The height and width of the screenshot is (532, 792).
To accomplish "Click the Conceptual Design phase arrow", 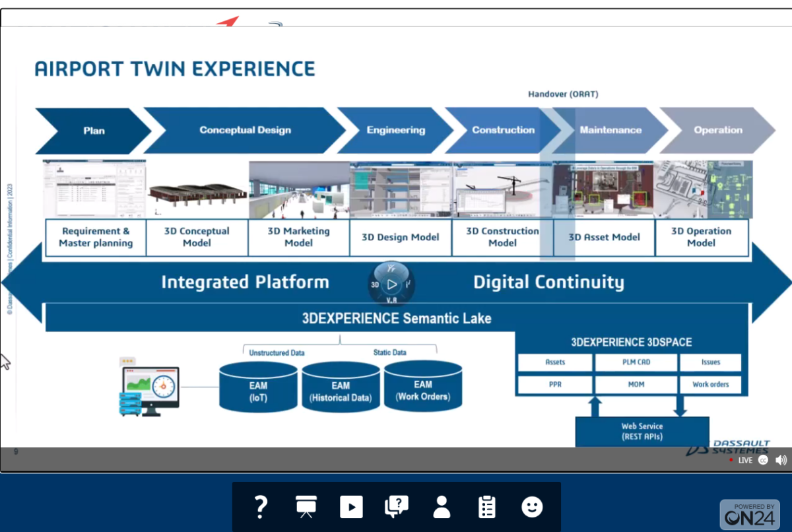I will click(245, 130).
